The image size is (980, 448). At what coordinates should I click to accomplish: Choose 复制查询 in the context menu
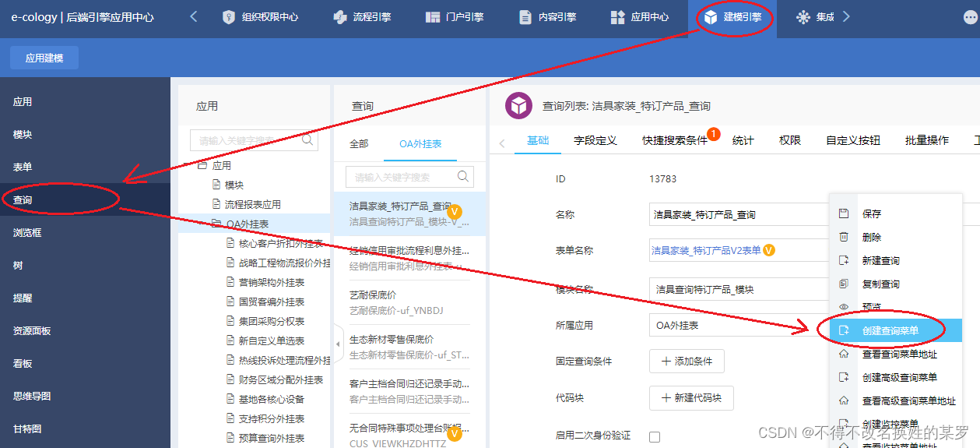tap(896, 284)
